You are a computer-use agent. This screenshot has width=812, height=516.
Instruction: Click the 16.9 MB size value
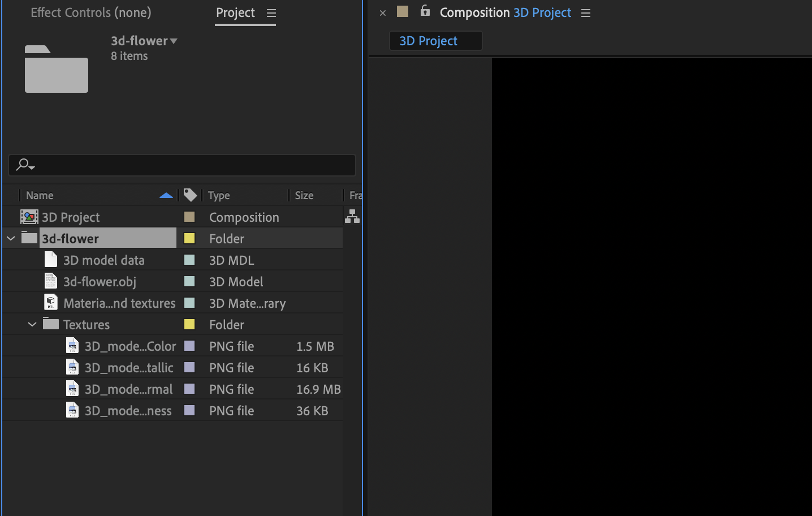(x=318, y=389)
